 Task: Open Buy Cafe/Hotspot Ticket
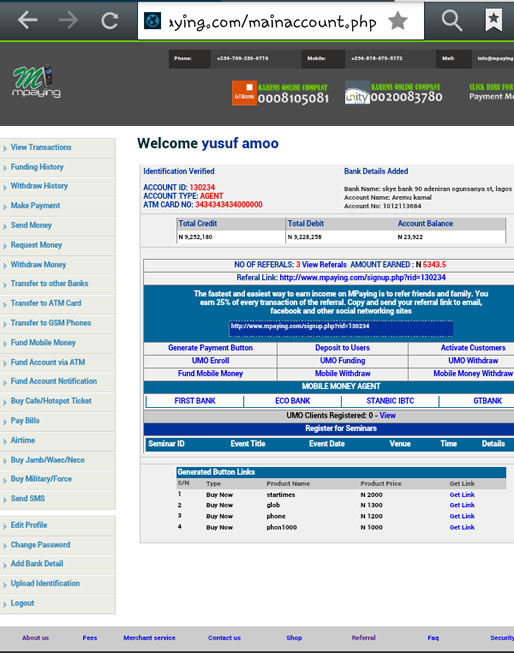[51, 401]
